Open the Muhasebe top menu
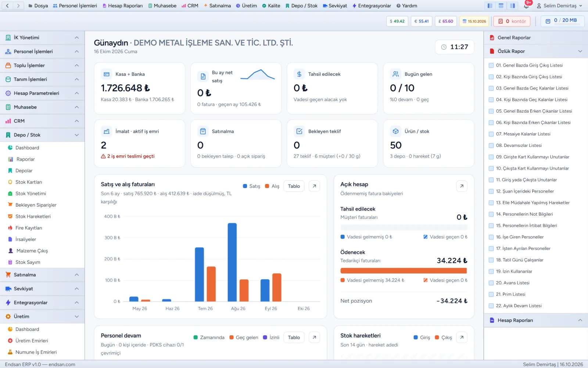This screenshot has height=368, width=588. [x=162, y=6]
